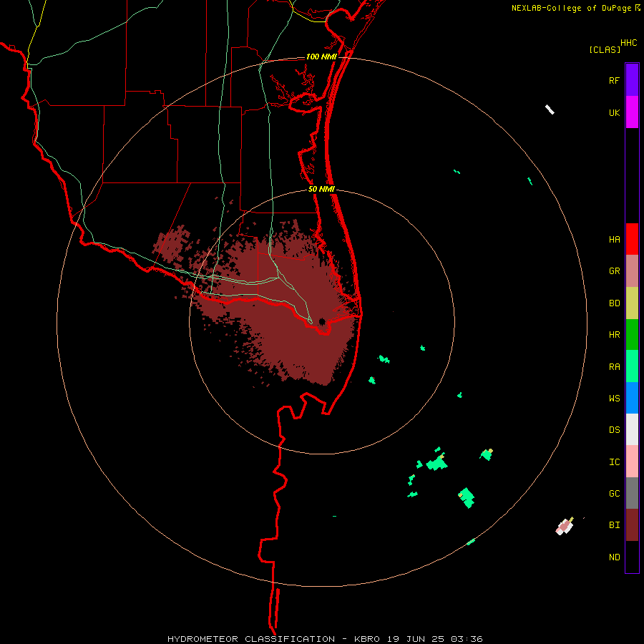
Task: Pick the HR heavy rain green swatch
Action: click(632, 335)
